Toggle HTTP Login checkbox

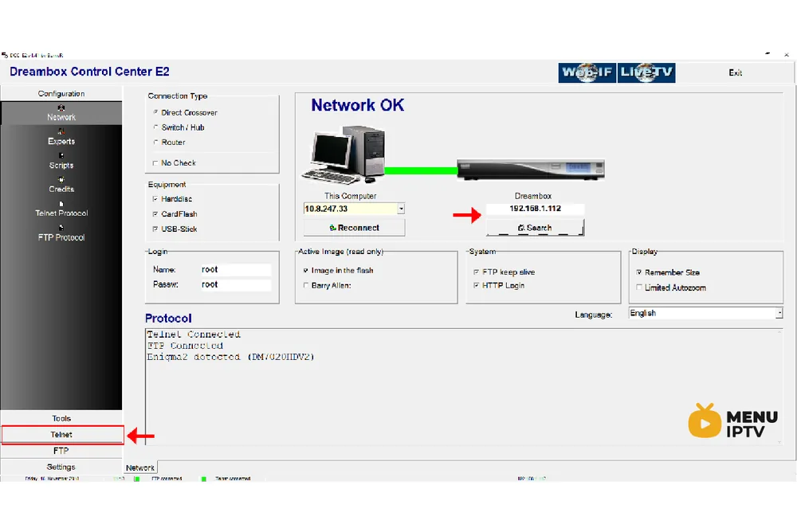(x=477, y=286)
